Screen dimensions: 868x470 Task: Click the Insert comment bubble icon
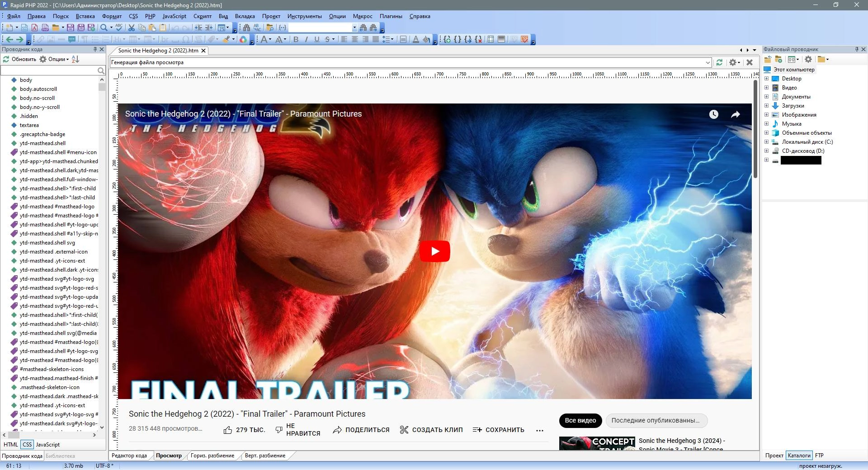click(71, 39)
